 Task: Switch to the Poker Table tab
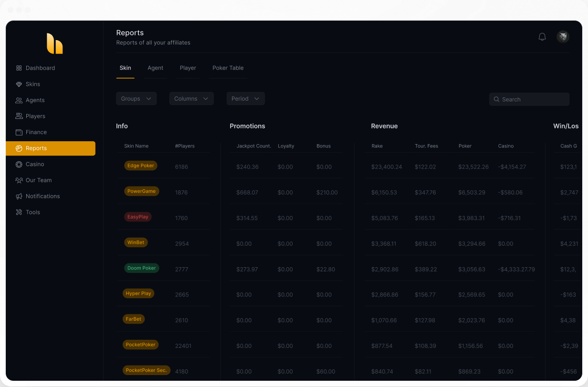tap(228, 68)
